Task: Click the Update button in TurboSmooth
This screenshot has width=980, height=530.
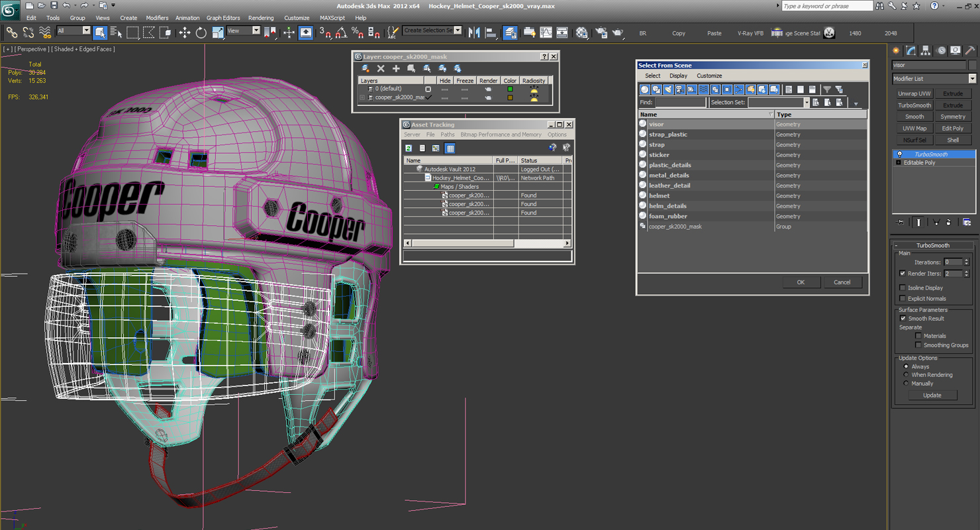Action: (932, 395)
